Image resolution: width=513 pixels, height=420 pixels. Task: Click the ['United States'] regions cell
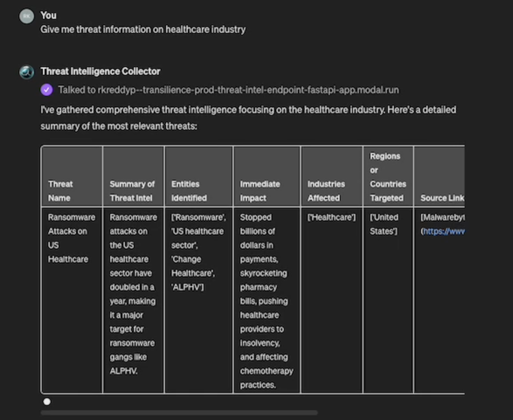click(388, 300)
